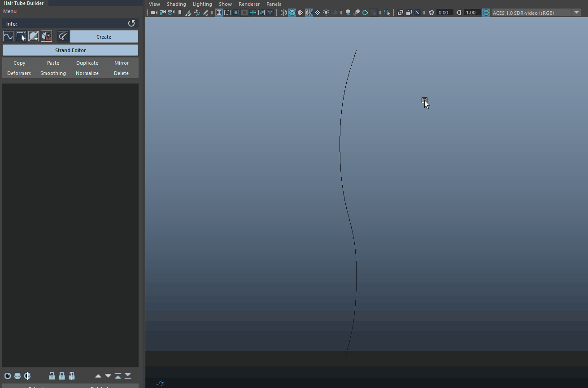Click the reset arrow in Info bar

pos(131,23)
